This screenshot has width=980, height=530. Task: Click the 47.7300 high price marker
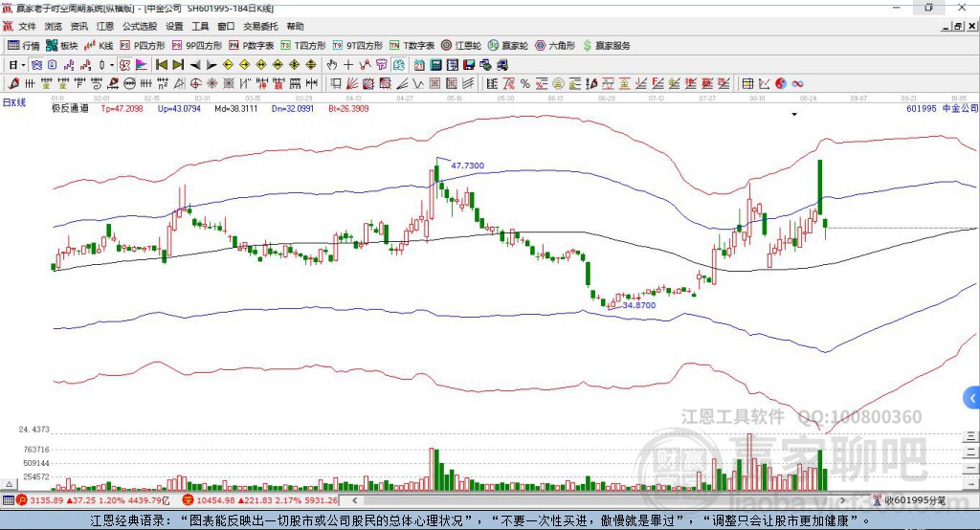pyautogui.click(x=467, y=166)
